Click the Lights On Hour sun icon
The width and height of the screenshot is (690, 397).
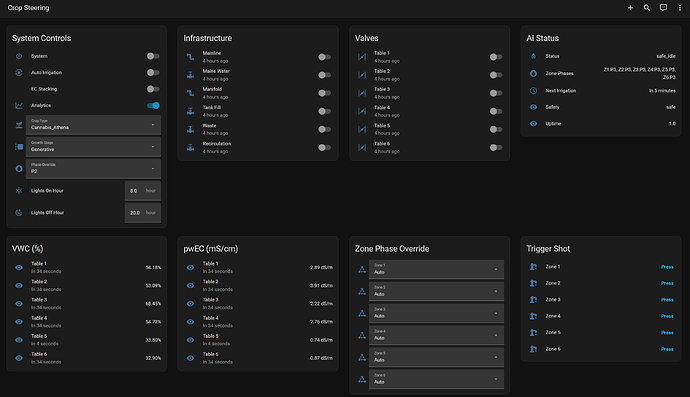tap(19, 191)
